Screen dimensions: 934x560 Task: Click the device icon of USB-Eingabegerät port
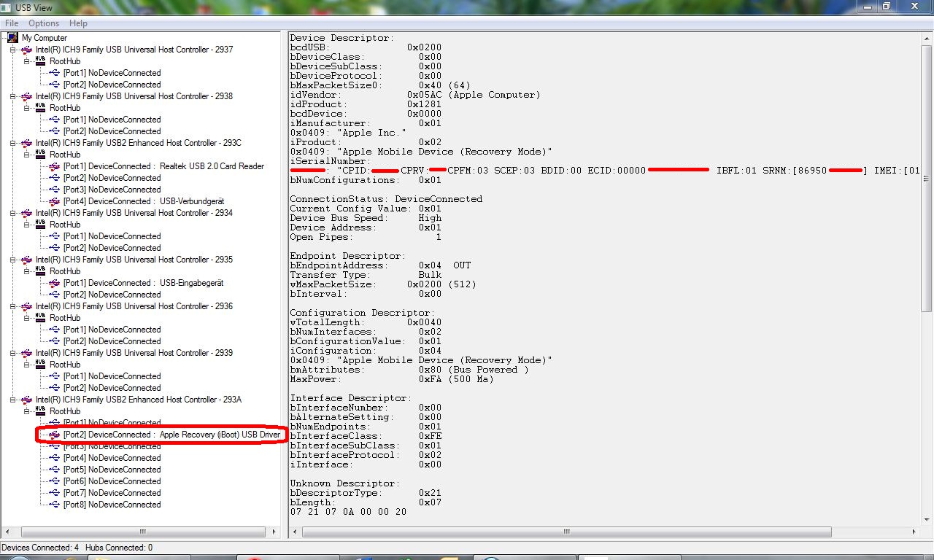click(55, 283)
